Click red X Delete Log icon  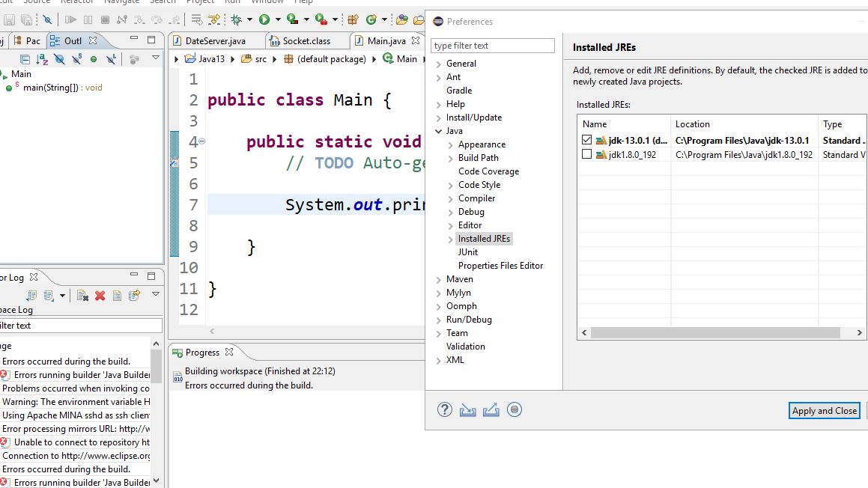100,296
